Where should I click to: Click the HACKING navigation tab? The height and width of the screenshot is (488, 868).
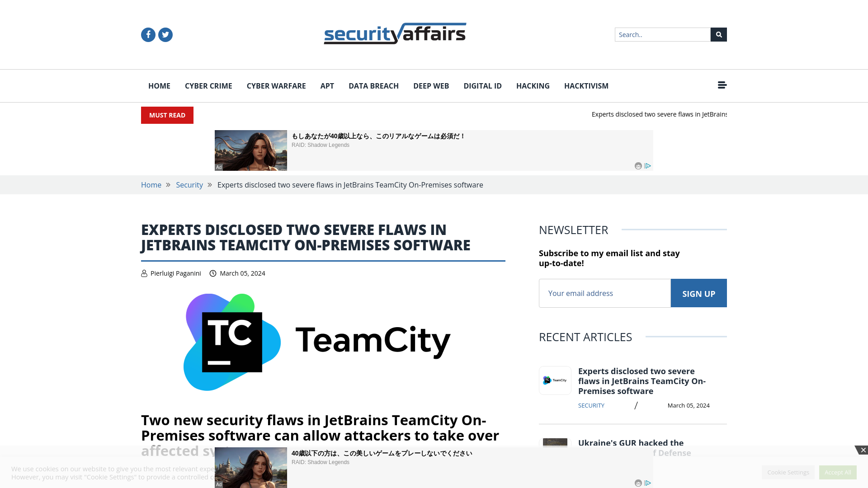pos(533,86)
